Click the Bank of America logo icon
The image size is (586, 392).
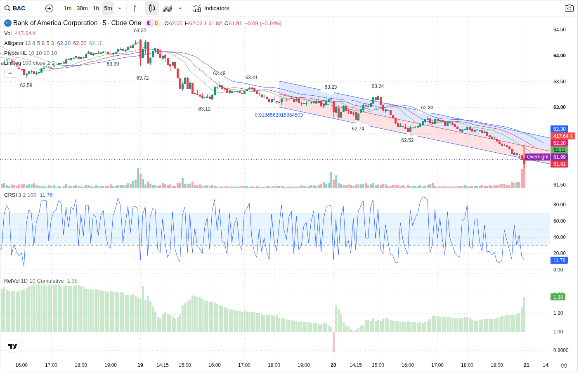(7, 23)
